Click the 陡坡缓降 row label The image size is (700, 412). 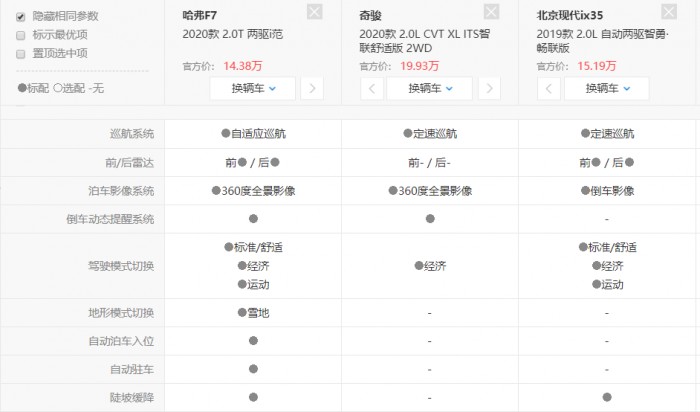pos(132,397)
